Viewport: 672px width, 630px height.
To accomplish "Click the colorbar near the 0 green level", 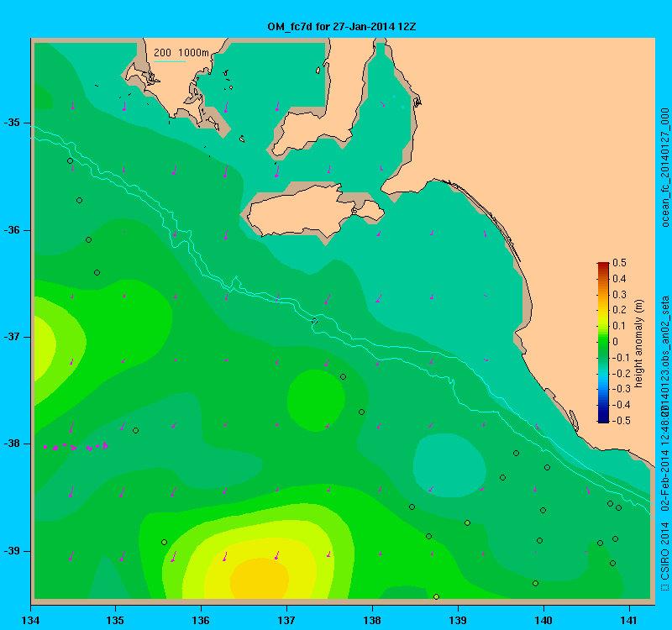I will click(603, 342).
